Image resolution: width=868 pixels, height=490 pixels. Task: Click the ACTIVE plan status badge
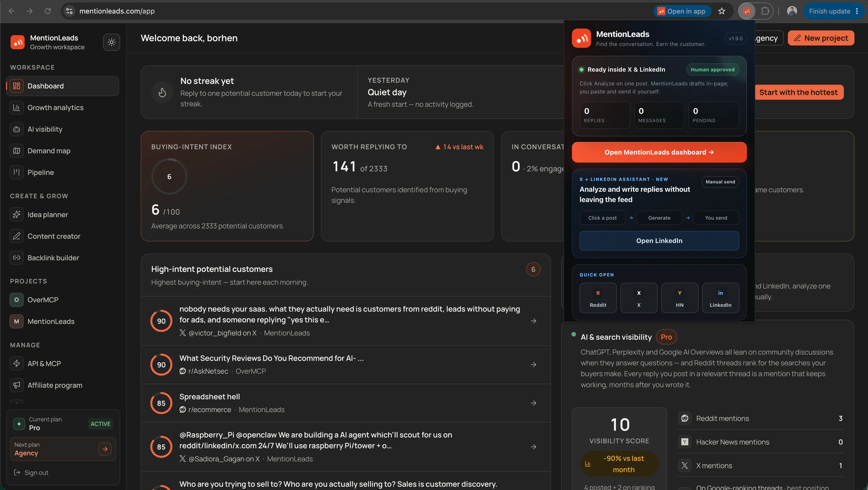pos(100,424)
